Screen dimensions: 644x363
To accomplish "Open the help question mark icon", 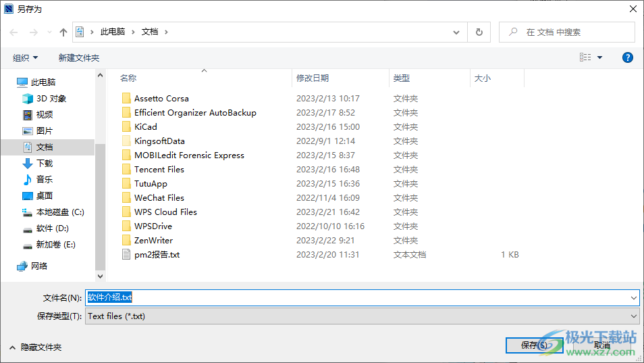I will [628, 57].
